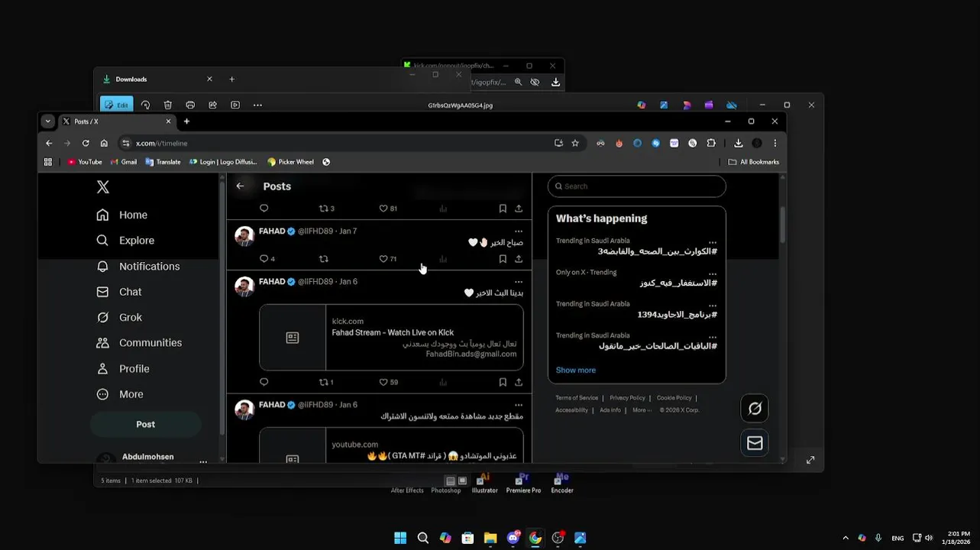Like the top post with 81 likes
Image resolution: width=980 pixels, height=550 pixels.
[x=388, y=209]
